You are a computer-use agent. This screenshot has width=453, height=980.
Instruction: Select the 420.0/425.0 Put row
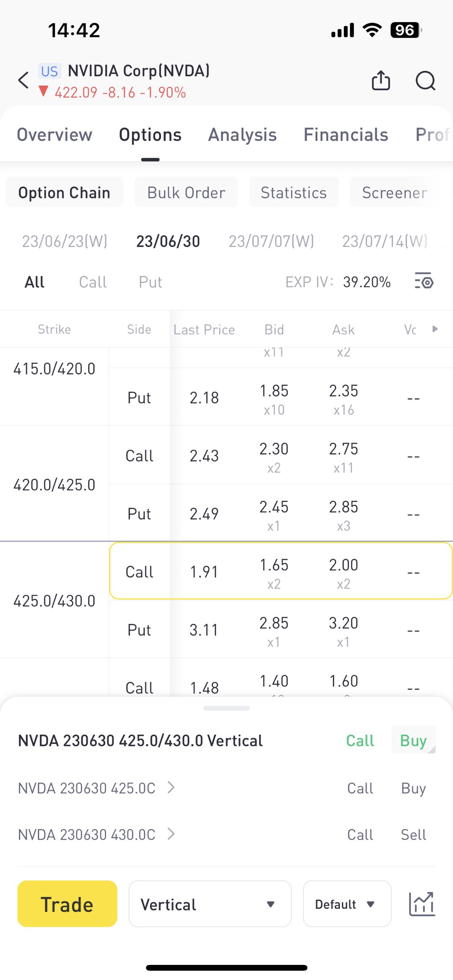click(x=280, y=514)
